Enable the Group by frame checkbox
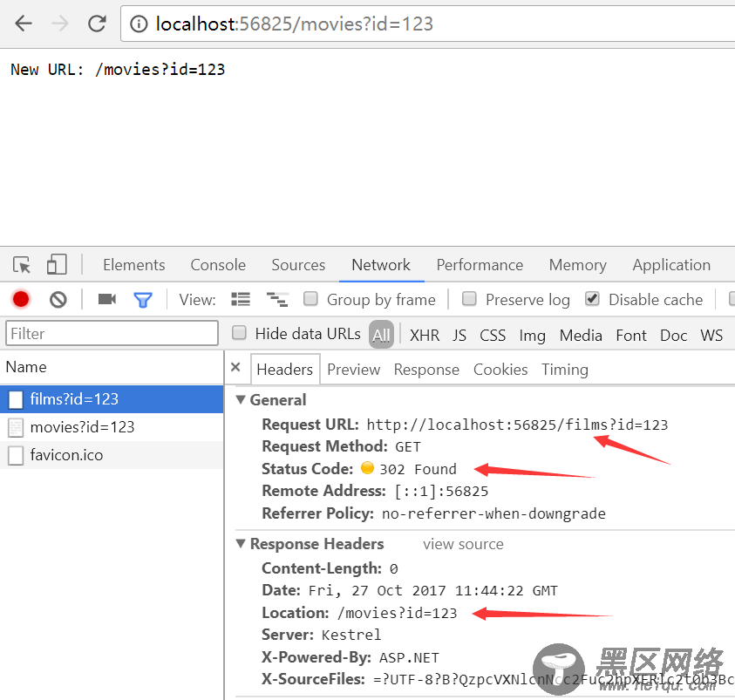Screen dimensions: 735x700 (310, 298)
